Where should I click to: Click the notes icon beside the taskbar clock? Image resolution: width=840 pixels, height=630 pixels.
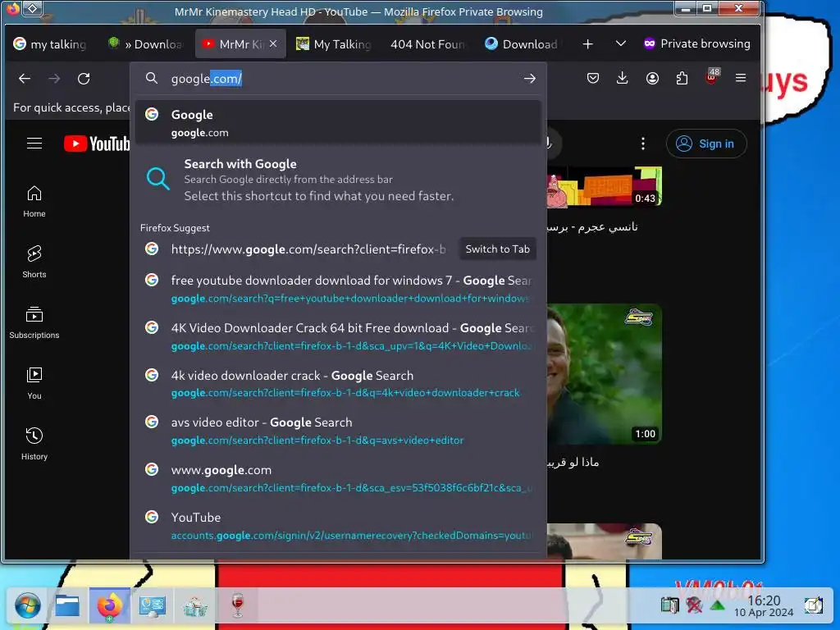pyautogui.click(x=814, y=605)
